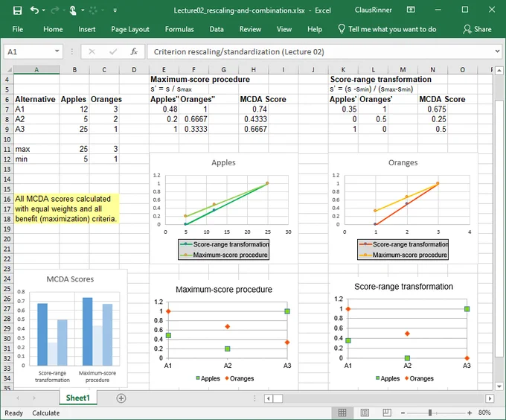Open the Page Layout tab

130,29
